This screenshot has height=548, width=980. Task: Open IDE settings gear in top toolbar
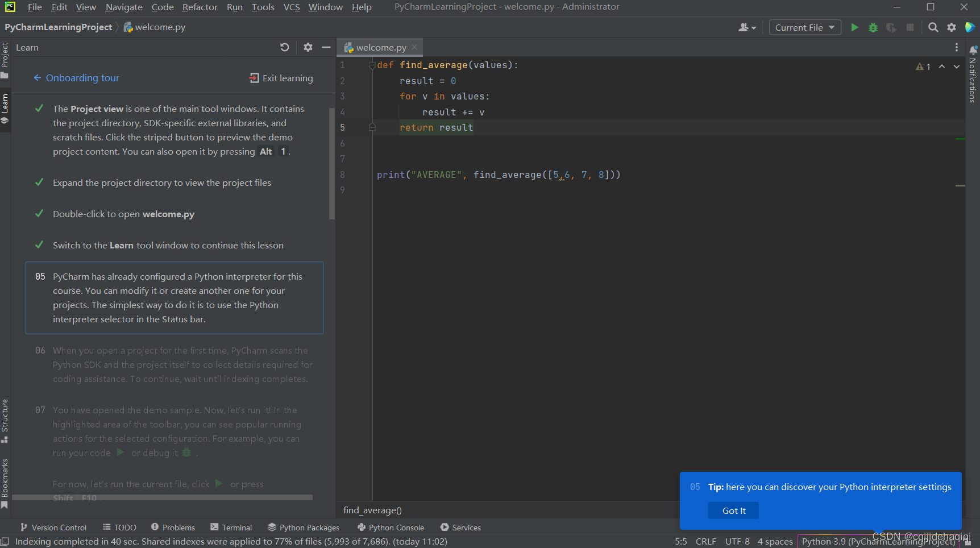pos(952,27)
